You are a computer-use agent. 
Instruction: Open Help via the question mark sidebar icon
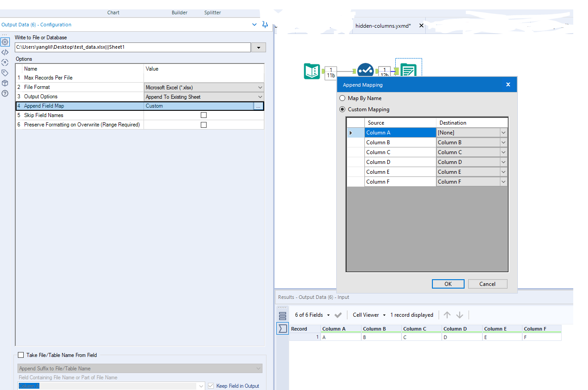tap(5, 93)
